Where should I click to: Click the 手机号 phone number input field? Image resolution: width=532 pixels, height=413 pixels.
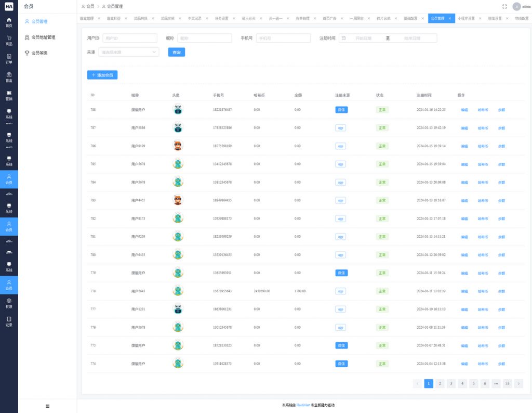click(x=283, y=38)
